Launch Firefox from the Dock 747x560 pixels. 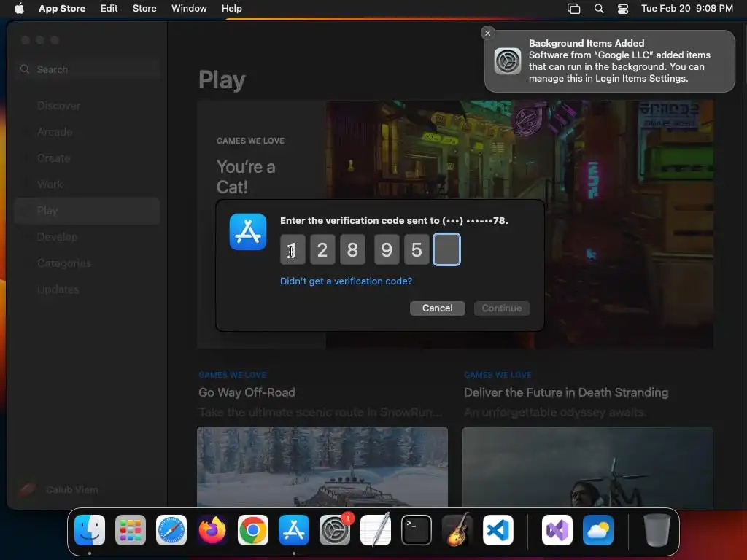point(212,530)
